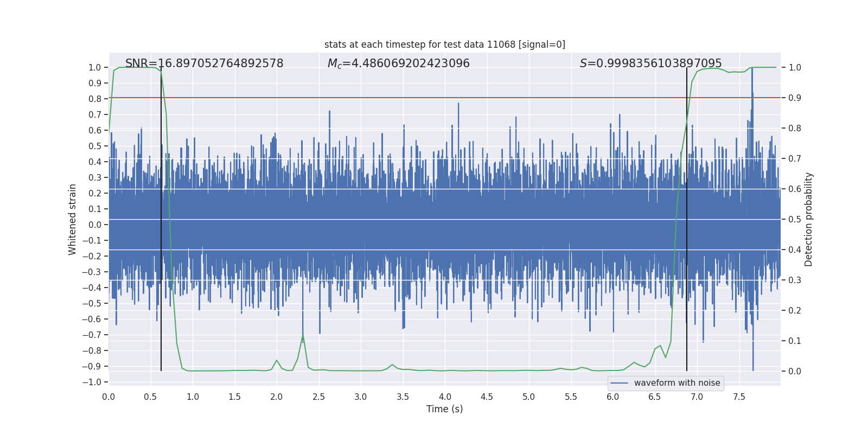868x434 pixels.
Task: Click the 0.0 tick label on time axis
Action: pyautogui.click(x=108, y=397)
